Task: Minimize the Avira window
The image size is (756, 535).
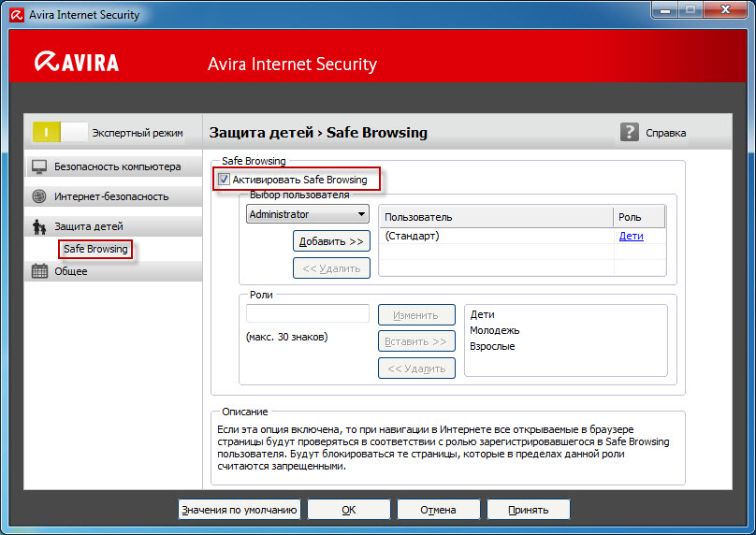Action: click(x=665, y=9)
